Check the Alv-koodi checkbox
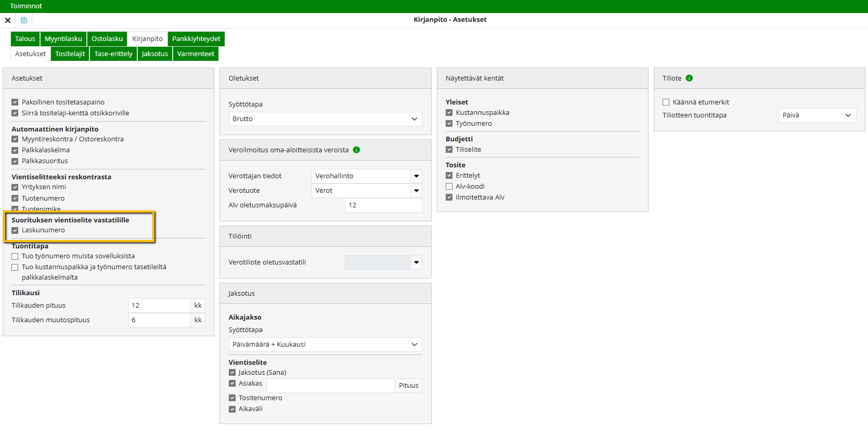 point(449,187)
